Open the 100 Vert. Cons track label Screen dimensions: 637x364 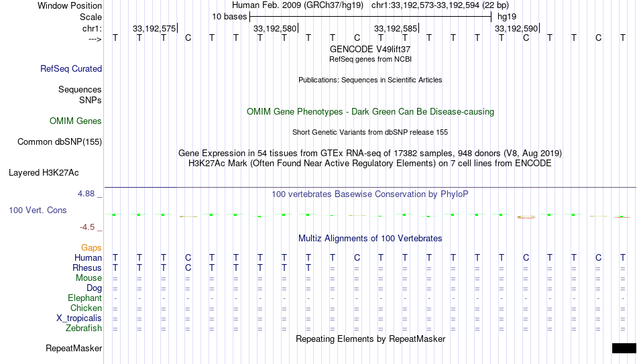(38, 210)
